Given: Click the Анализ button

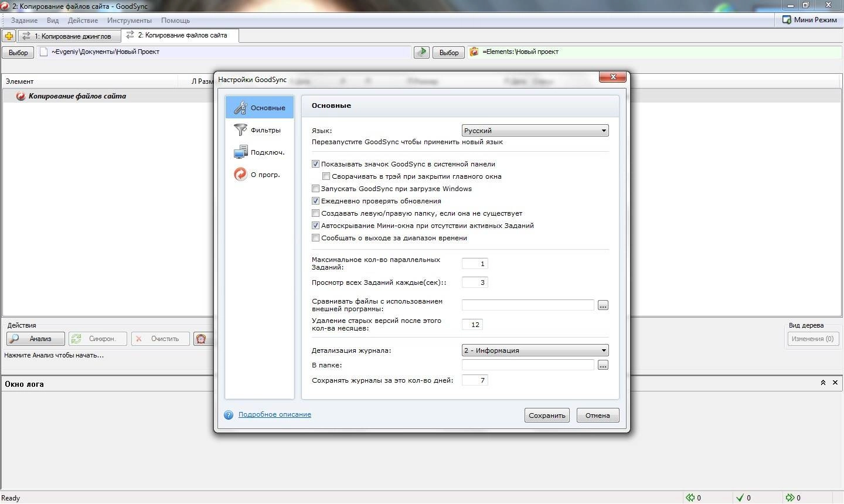Looking at the screenshot, I should pyautogui.click(x=36, y=339).
